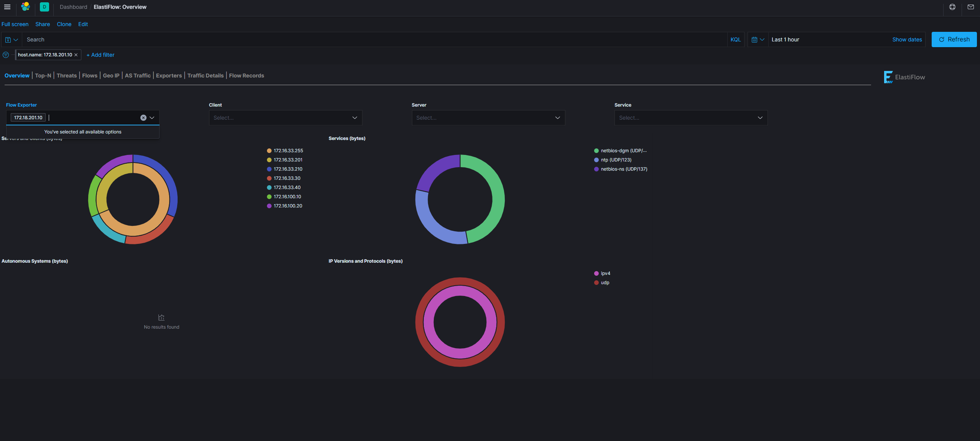980x441 pixels.
Task: Click the green D space avatar
Action: [x=44, y=7]
